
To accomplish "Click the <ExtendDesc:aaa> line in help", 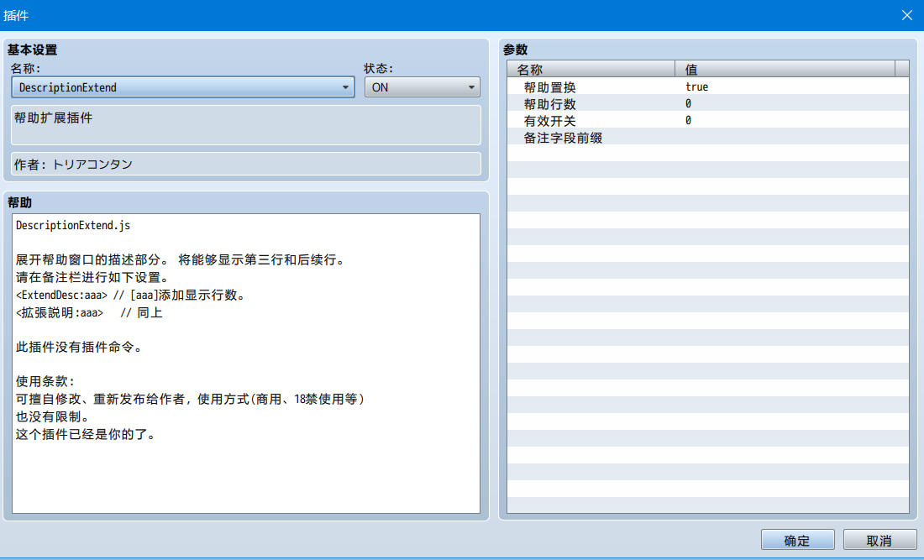I will (130, 295).
